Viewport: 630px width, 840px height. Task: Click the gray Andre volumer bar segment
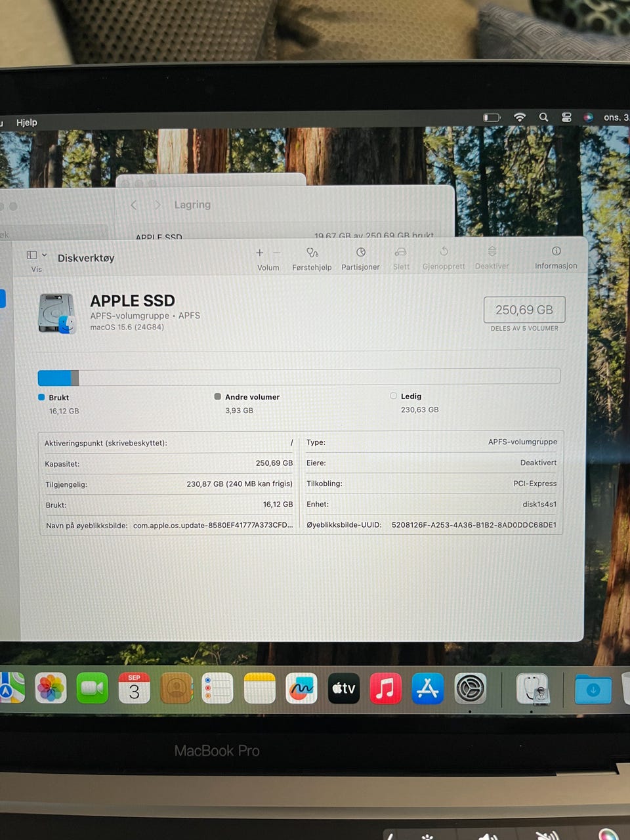[75, 377]
